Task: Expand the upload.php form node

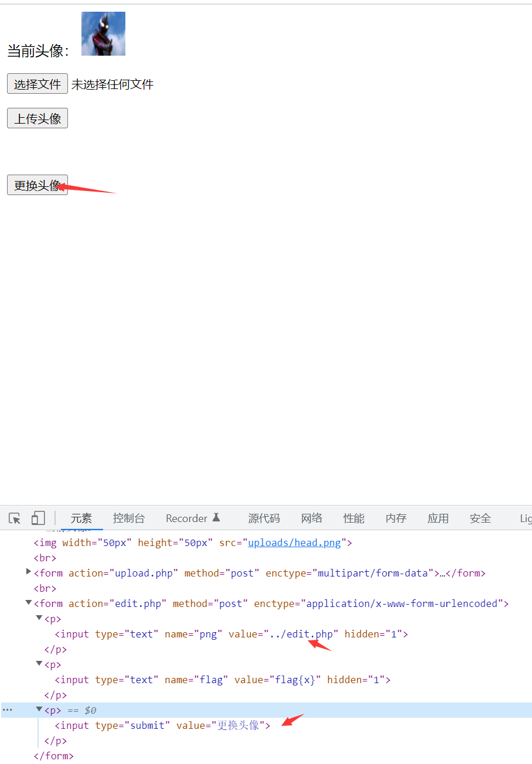Action: [x=28, y=572]
